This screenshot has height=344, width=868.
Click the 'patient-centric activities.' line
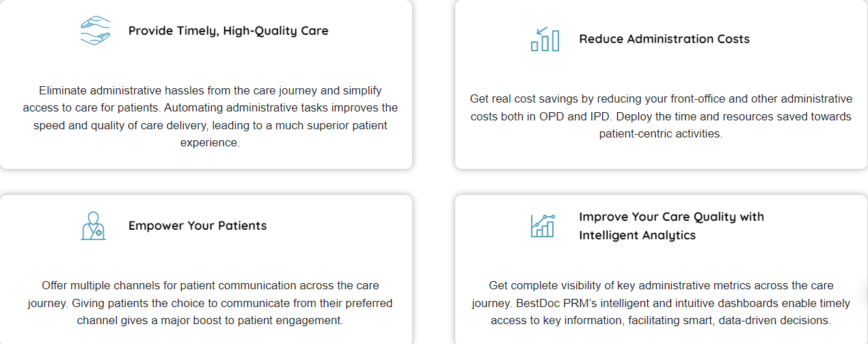660,134
